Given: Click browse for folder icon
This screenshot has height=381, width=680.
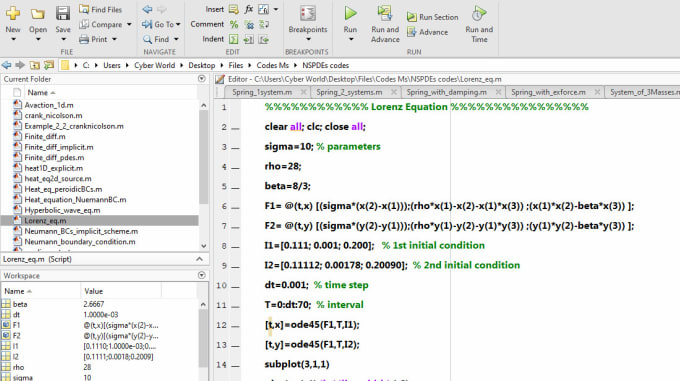Looking at the screenshot, I should pos(49,65).
